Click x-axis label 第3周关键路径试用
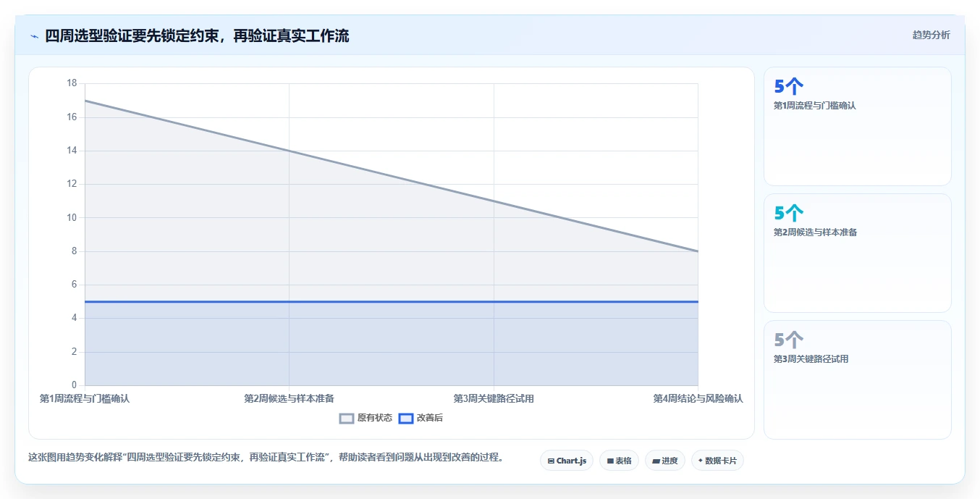 pyautogui.click(x=494, y=398)
